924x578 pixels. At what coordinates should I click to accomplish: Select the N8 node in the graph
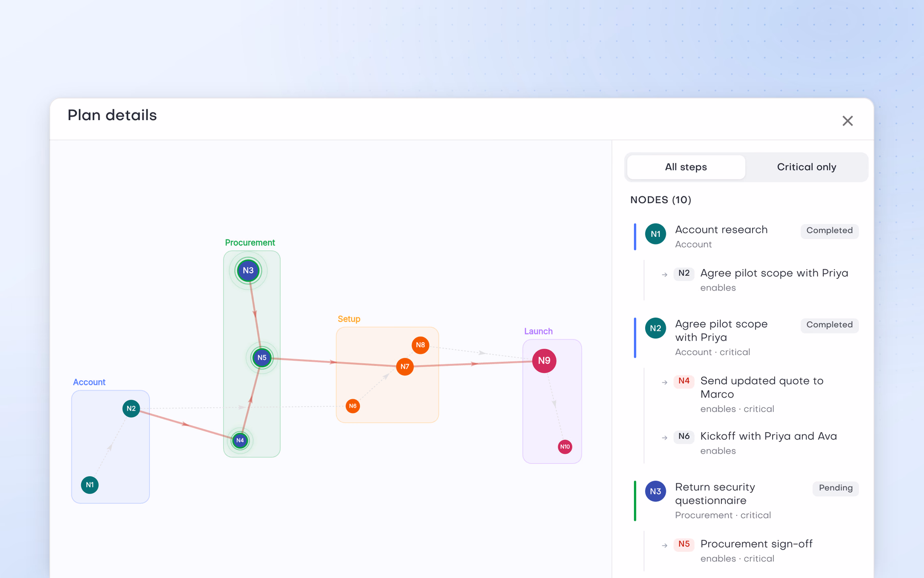click(420, 345)
